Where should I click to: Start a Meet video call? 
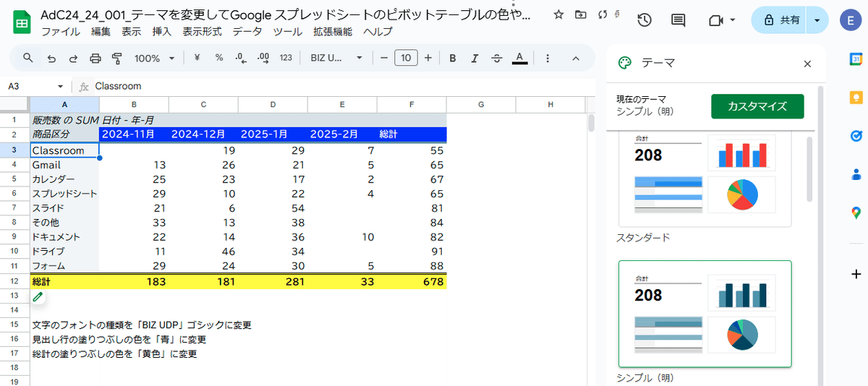(x=716, y=21)
